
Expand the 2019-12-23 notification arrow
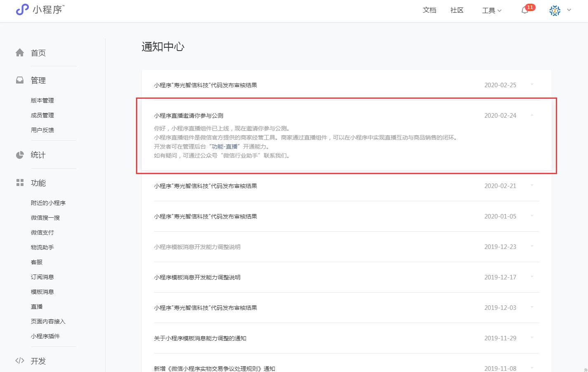532,246
